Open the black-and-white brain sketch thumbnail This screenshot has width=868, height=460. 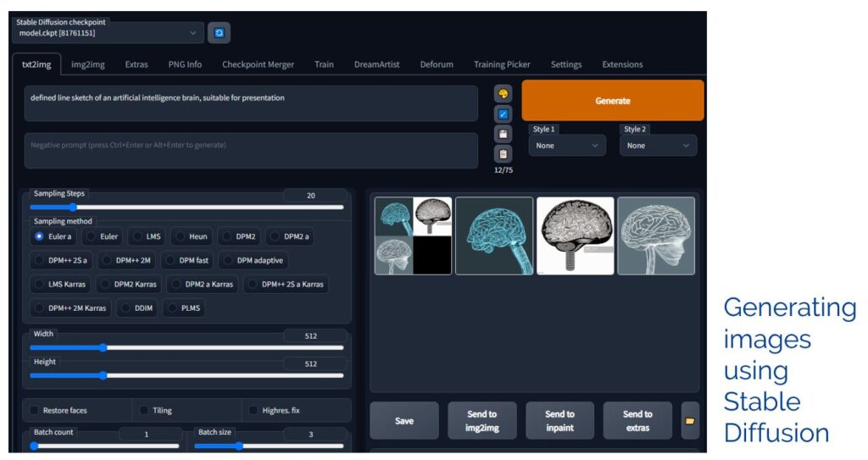pyautogui.click(x=576, y=236)
